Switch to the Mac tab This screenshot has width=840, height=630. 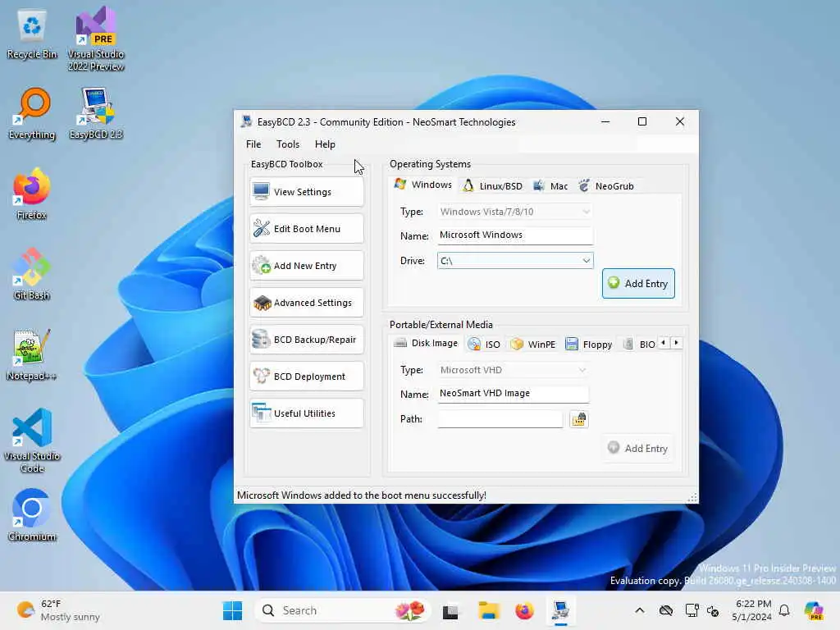tap(550, 186)
